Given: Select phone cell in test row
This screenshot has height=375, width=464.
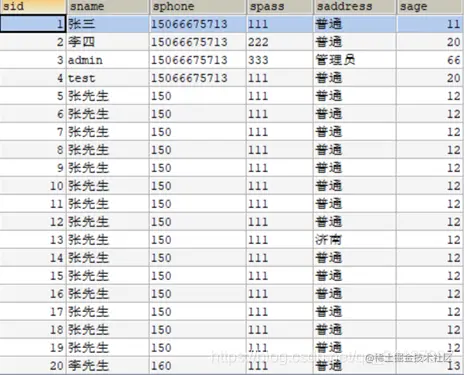Looking at the screenshot, I should tap(198, 78).
